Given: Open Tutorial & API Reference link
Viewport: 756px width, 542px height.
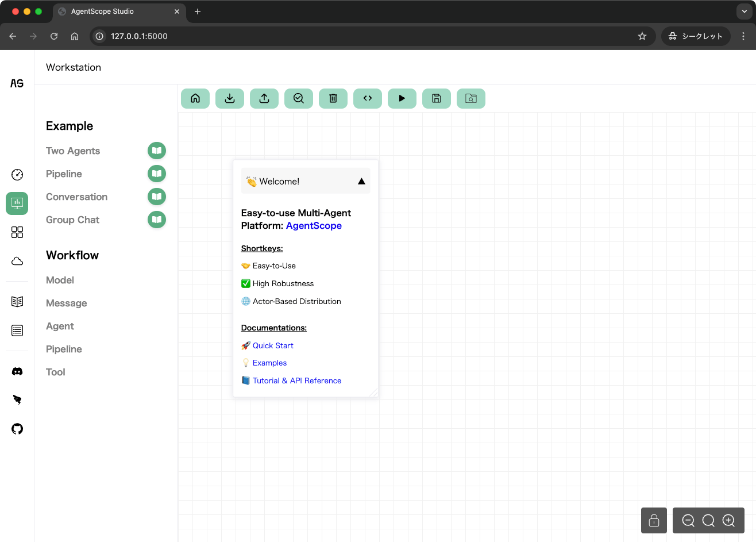Looking at the screenshot, I should pos(297,380).
